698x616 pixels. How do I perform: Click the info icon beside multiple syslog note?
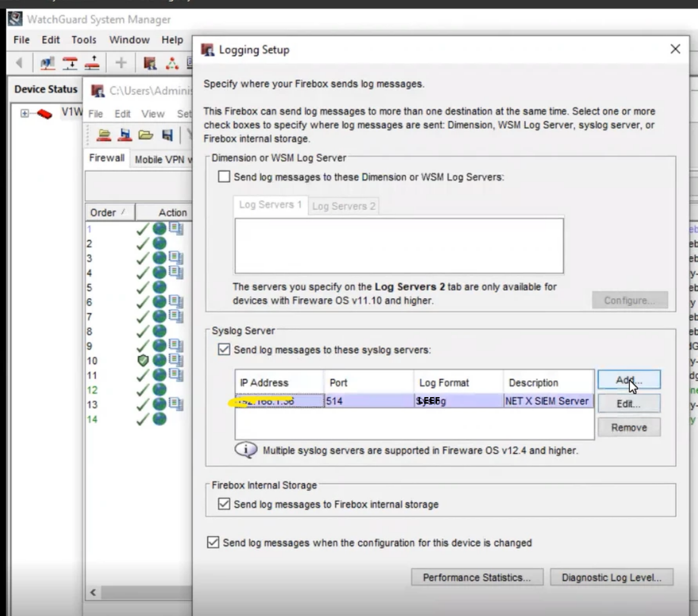pyautogui.click(x=246, y=450)
